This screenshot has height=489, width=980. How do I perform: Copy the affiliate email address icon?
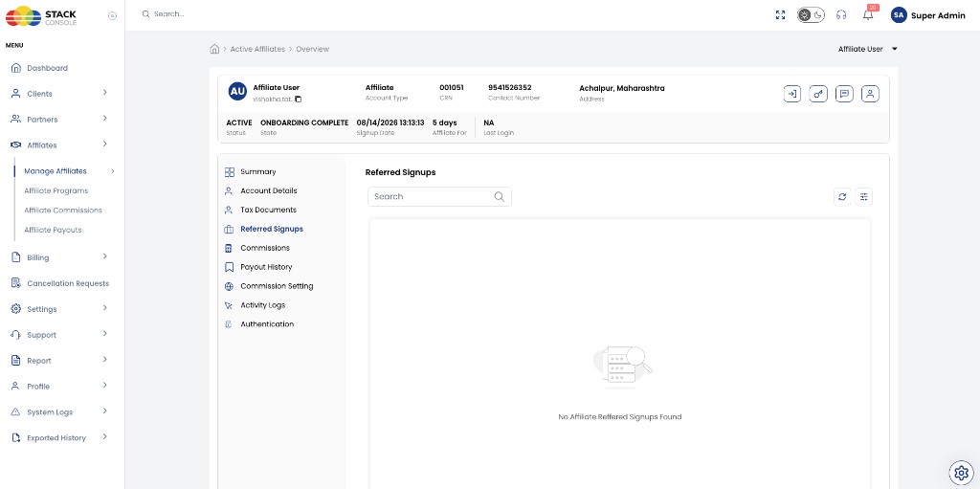tap(299, 99)
